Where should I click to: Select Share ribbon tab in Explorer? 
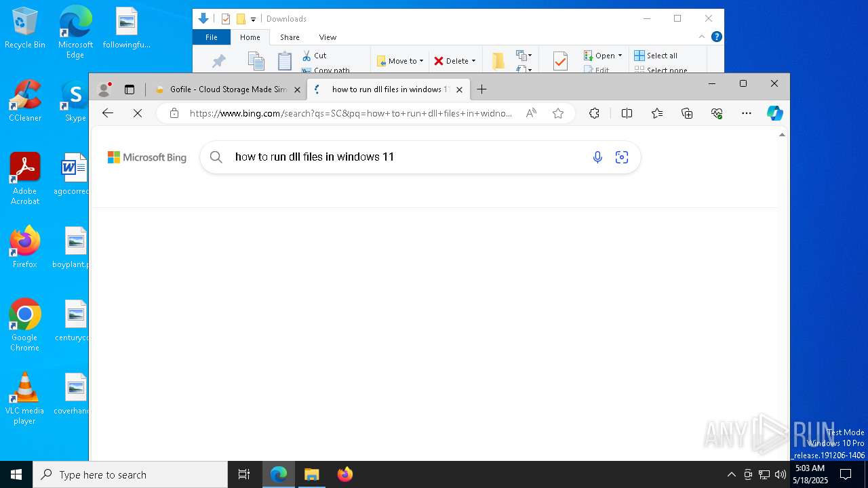pos(290,37)
